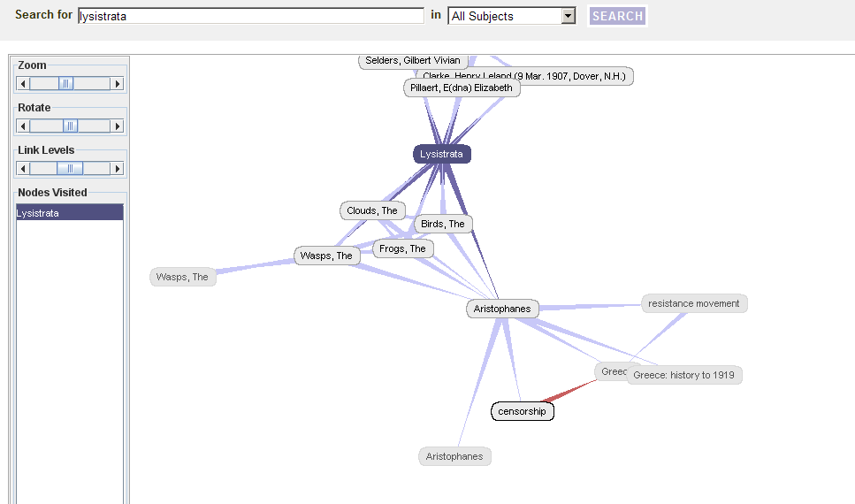Select the dark Lysistrata graph node
855x504 pixels.
coord(441,154)
